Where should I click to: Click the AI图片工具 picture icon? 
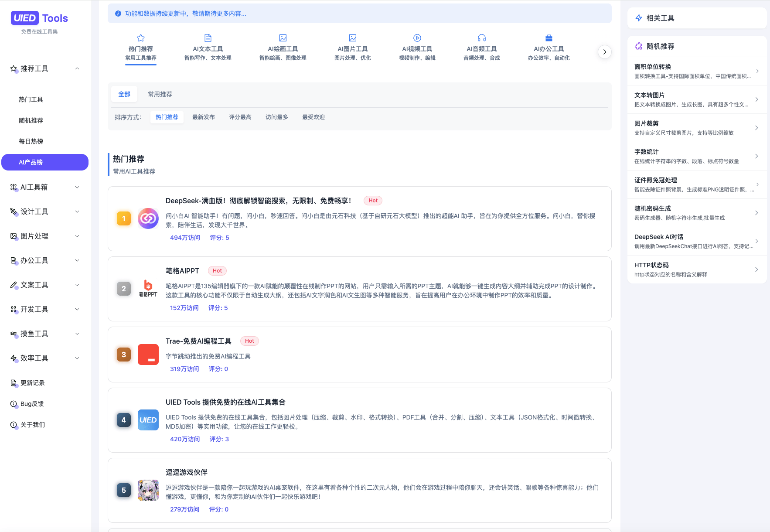tap(353, 38)
